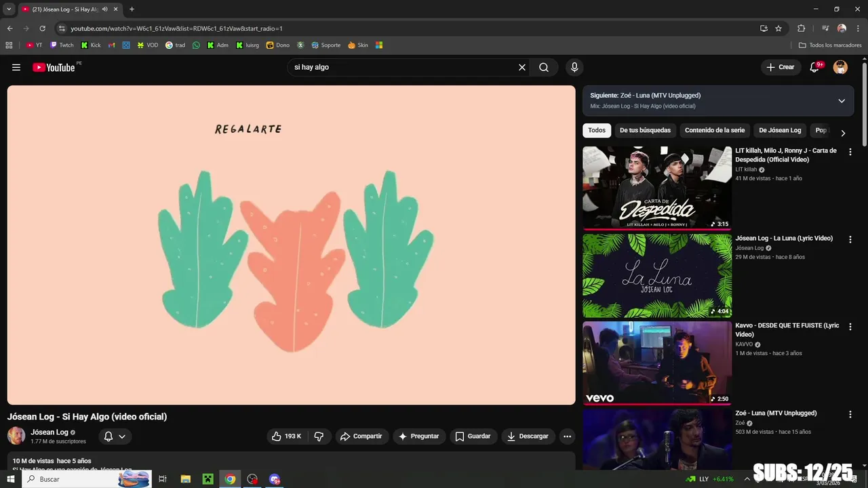View site information icon in address bar
868x488 pixels.
click(62, 28)
